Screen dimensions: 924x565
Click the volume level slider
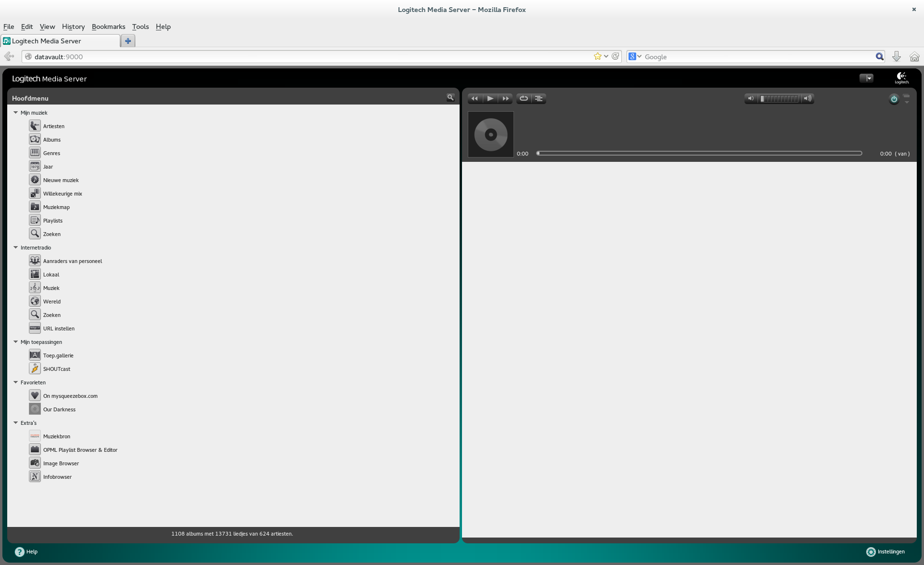[x=779, y=99]
